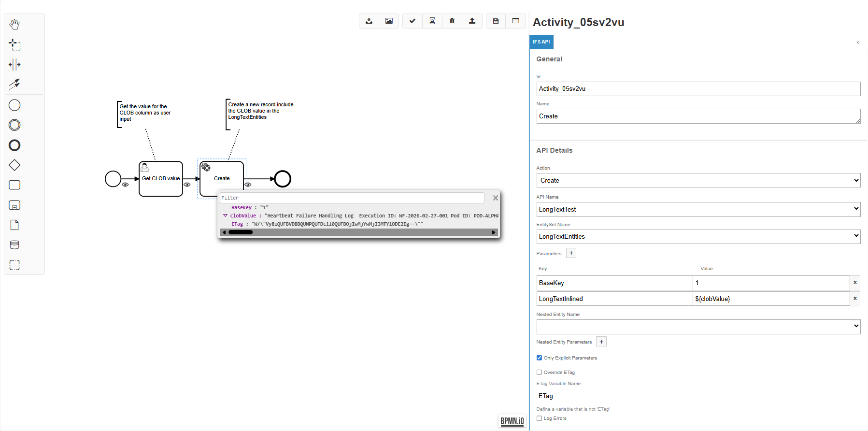Add a new parameter with plus button
Screen dimensions: 868x431
(x=571, y=253)
